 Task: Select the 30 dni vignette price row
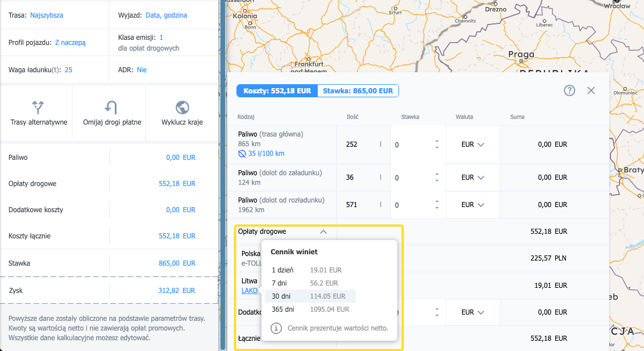[x=310, y=296]
